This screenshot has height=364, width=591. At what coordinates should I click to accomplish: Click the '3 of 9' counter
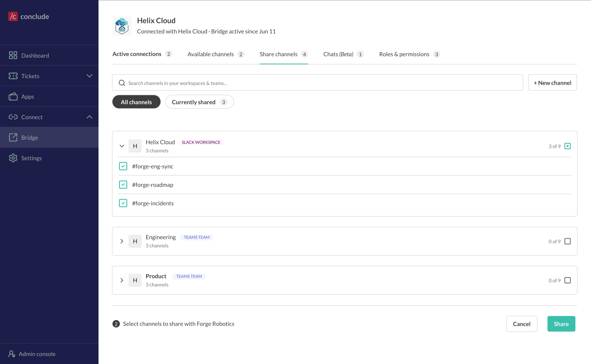coord(555,146)
